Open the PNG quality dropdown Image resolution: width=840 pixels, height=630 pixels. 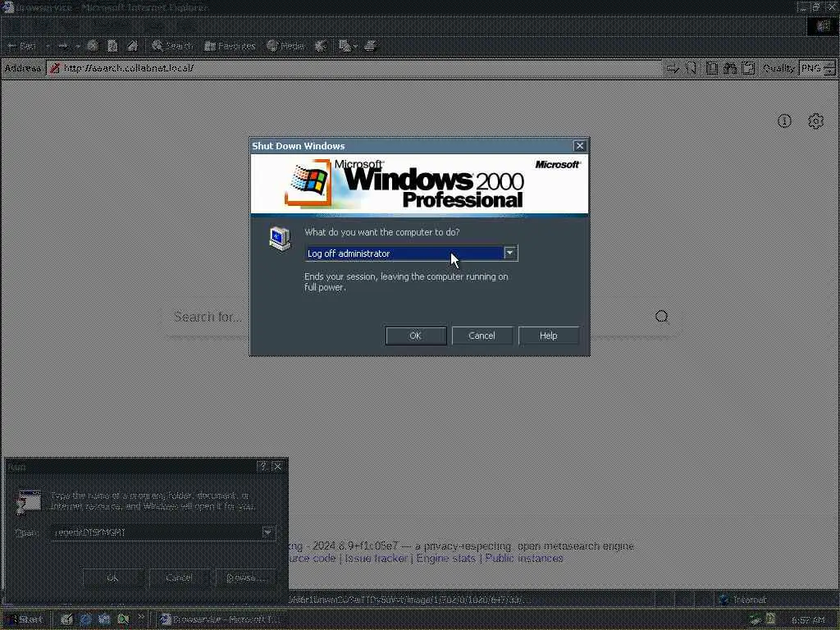(817, 68)
